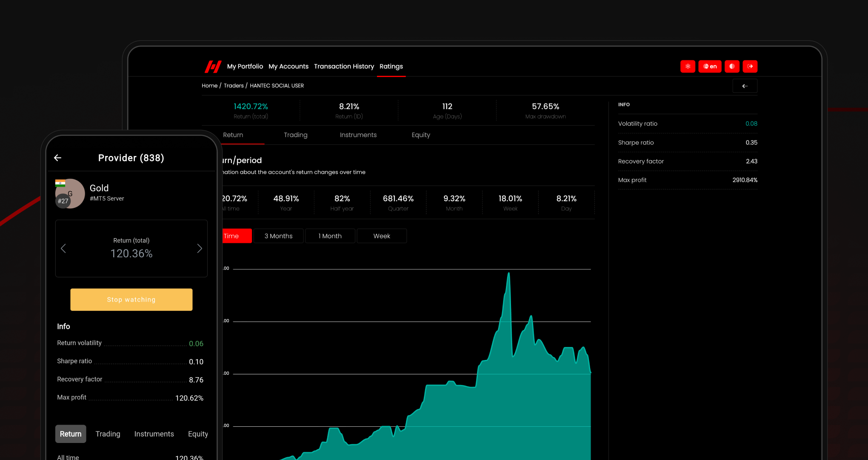Select the Week chart range
The width and height of the screenshot is (868, 460).
coord(382,236)
